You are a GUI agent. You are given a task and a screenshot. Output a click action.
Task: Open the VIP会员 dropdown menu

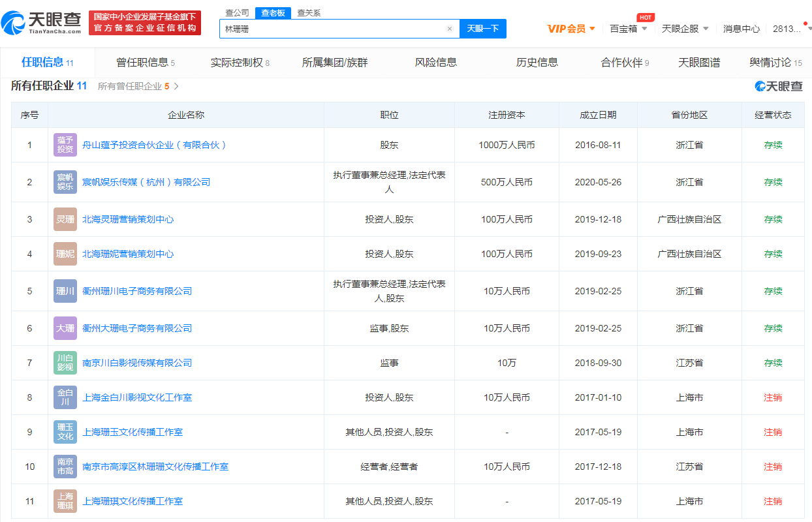[x=571, y=29]
